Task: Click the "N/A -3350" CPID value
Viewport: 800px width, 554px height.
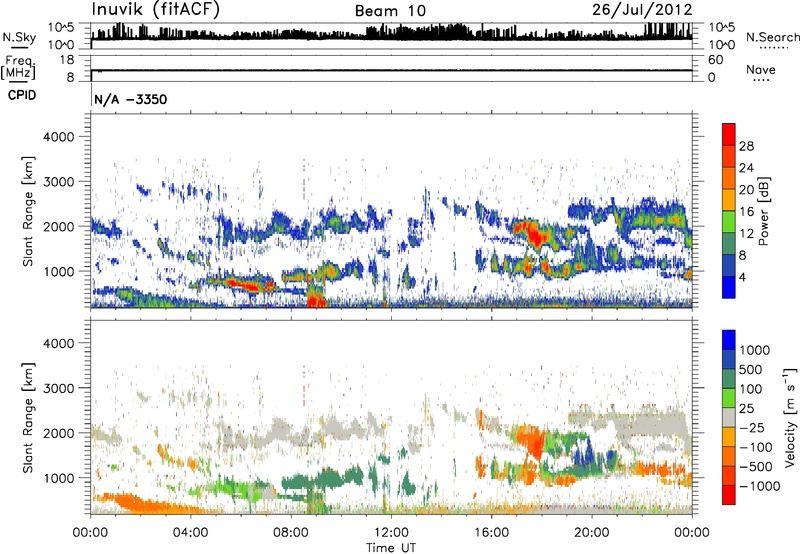Action: [131, 99]
